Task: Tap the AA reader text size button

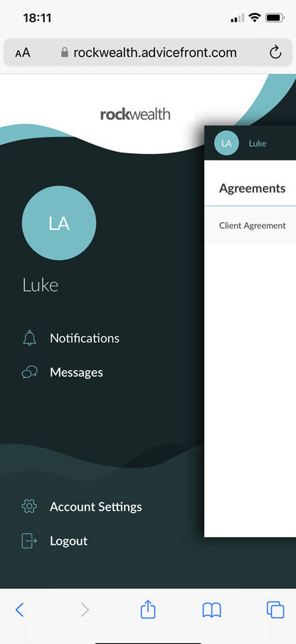Action: click(23, 53)
